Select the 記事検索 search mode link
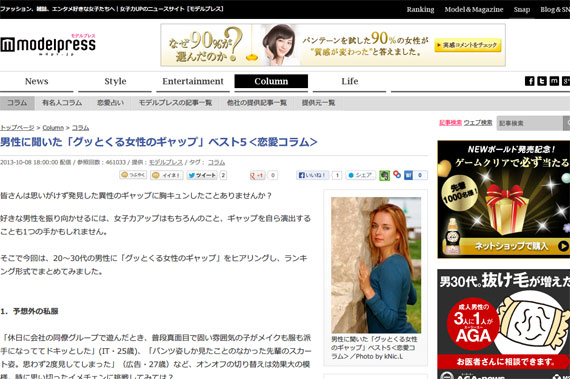Image resolution: width=570 pixels, height=379 pixels. (450, 123)
